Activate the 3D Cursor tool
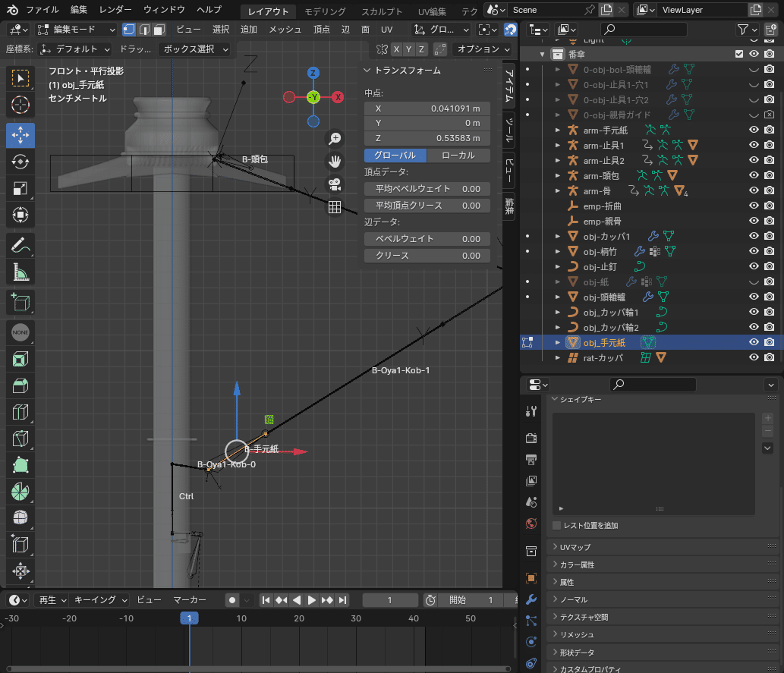 [20, 105]
